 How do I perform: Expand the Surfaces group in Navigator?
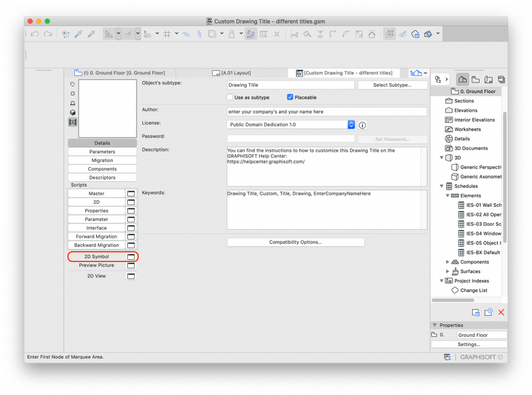448,271
